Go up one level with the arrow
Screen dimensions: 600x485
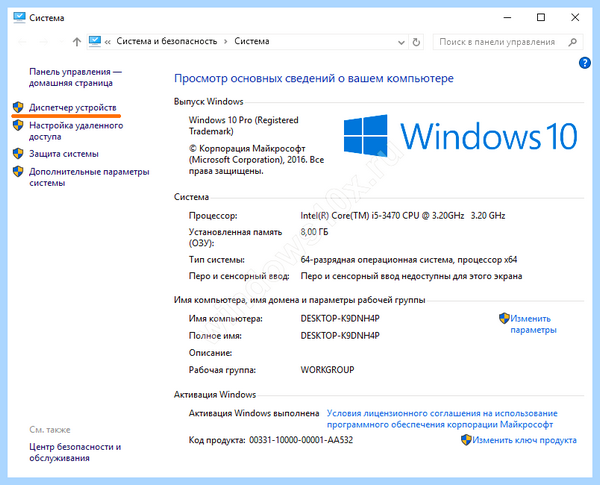click(77, 42)
